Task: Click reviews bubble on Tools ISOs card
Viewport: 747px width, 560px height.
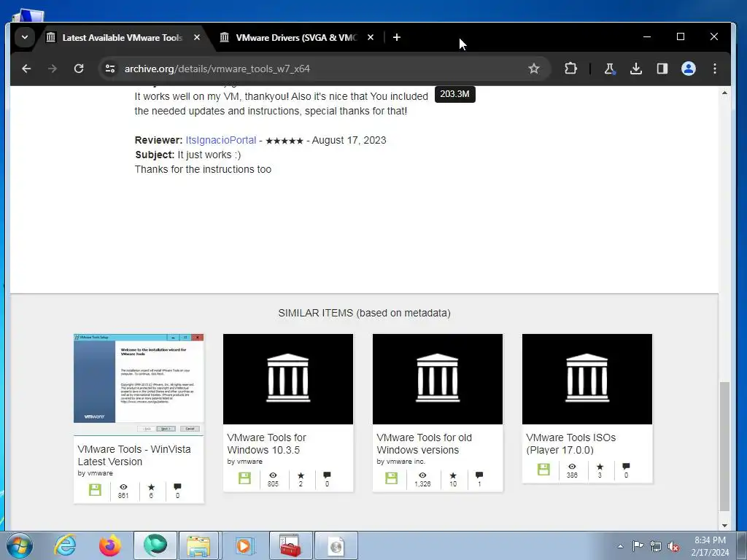Action: [626, 466]
